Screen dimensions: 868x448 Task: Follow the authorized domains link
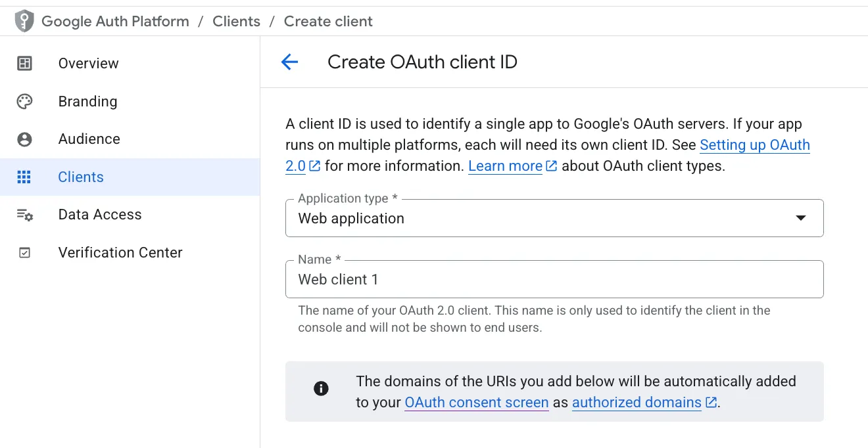(x=637, y=403)
